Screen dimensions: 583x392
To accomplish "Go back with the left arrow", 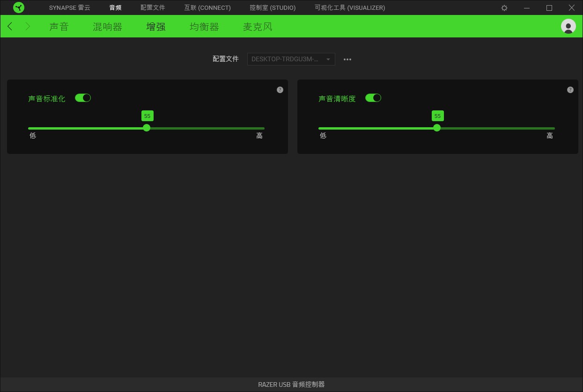I will tap(10, 27).
